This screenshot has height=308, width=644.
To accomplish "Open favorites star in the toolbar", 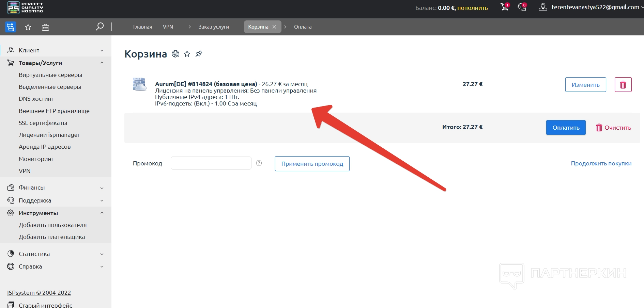I will tap(28, 27).
